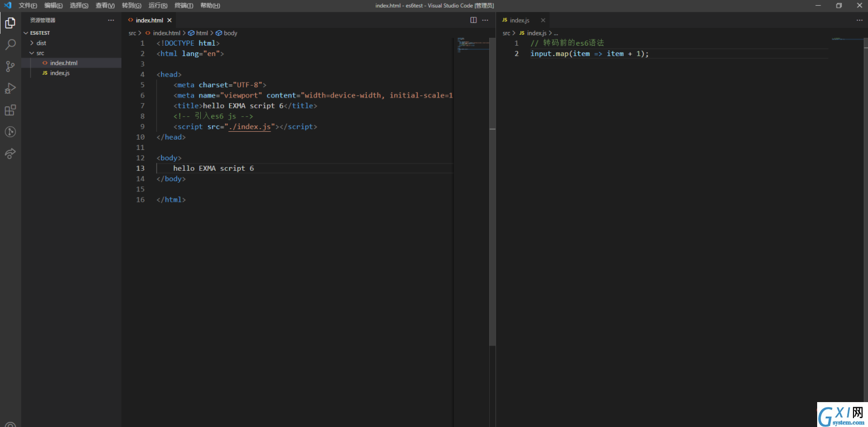Open Explorer panel more actions (three dots)
The image size is (868, 427).
111,20
